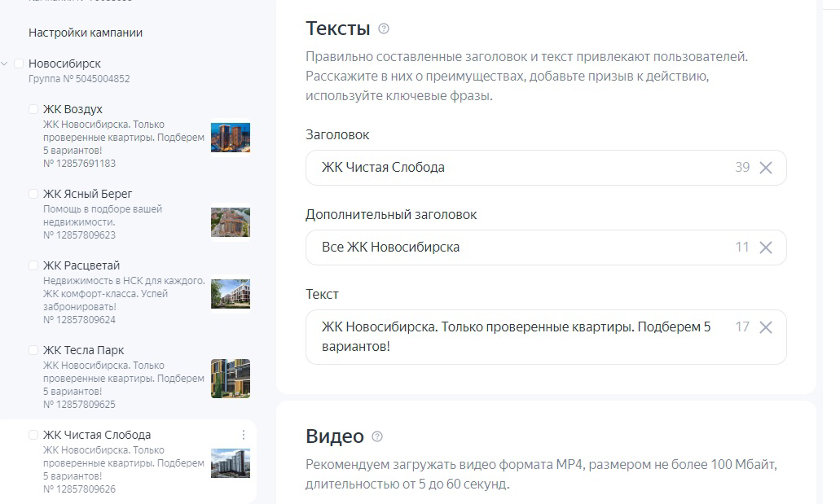The height and width of the screenshot is (504, 840).
Task: Click the ЖК Ясный Берег thumbnail image
Action: coord(231,222)
